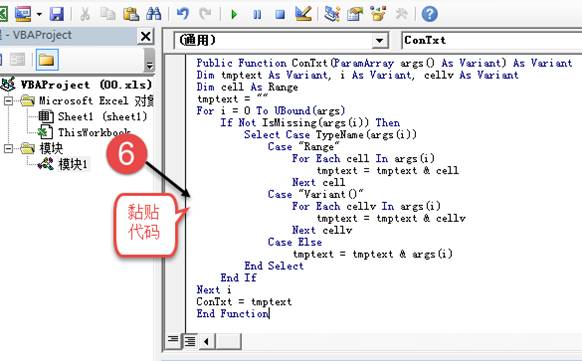Open Find with the binoculars icon
This screenshot has width=582, height=361.
pyautogui.click(x=153, y=14)
